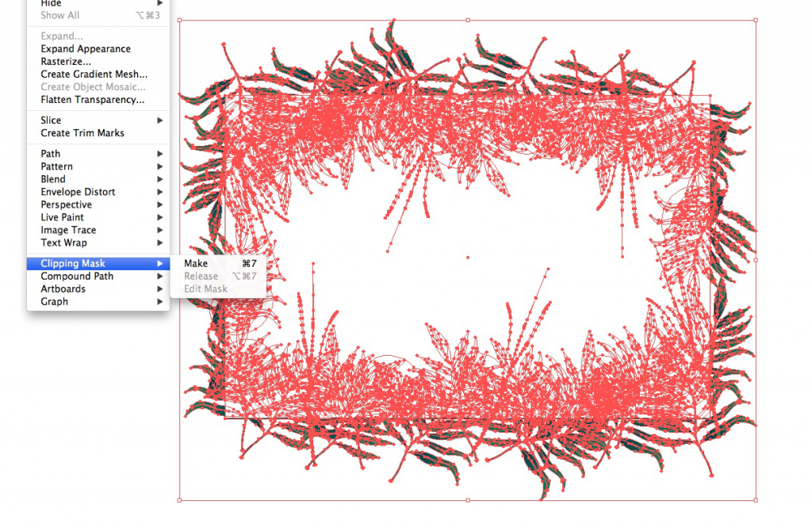Open the Envelope Distort submenu
The width and height of the screenshot is (812, 531).
click(98, 192)
